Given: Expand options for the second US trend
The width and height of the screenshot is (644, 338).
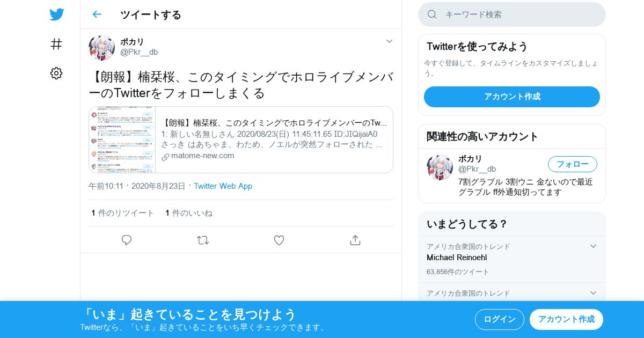Looking at the screenshot, I should coord(593,293).
